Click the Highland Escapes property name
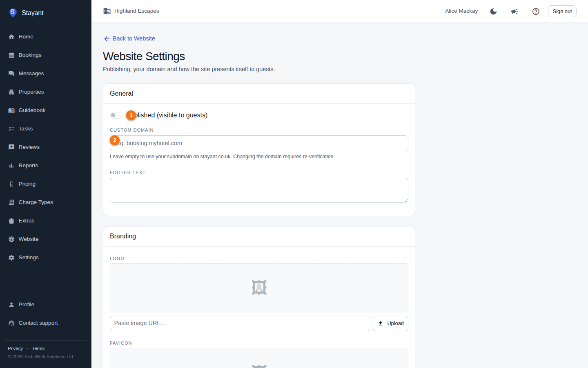 (137, 11)
